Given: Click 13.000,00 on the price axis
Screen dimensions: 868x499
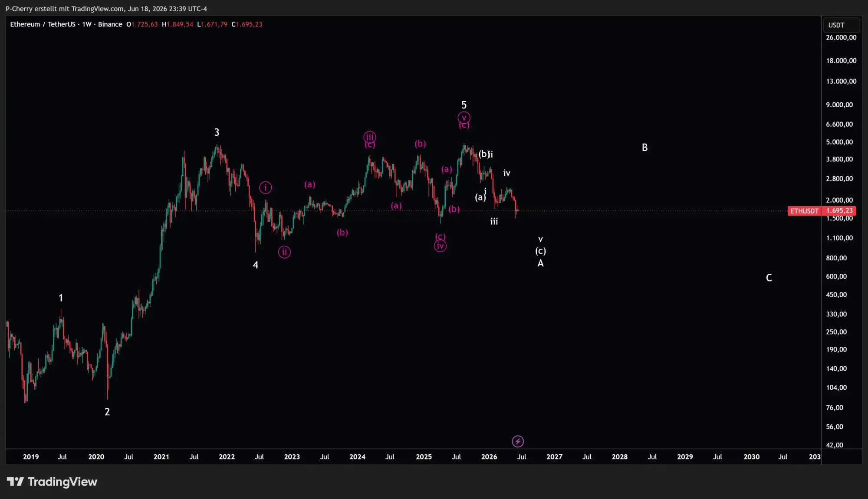Looking at the screenshot, I should (x=841, y=81).
